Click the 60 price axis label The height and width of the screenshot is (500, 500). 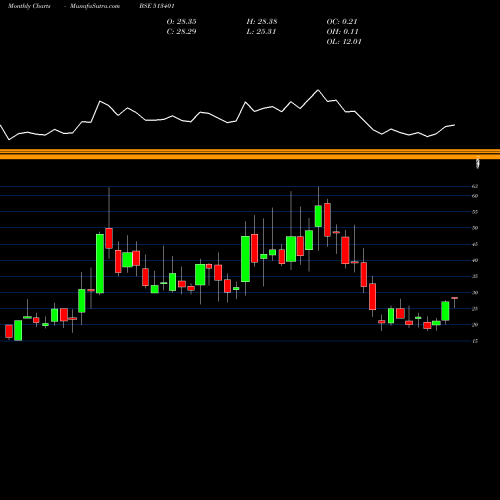point(475,196)
